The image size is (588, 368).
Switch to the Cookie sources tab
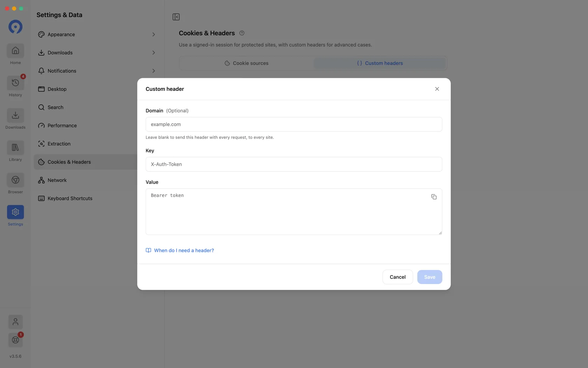(246, 63)
